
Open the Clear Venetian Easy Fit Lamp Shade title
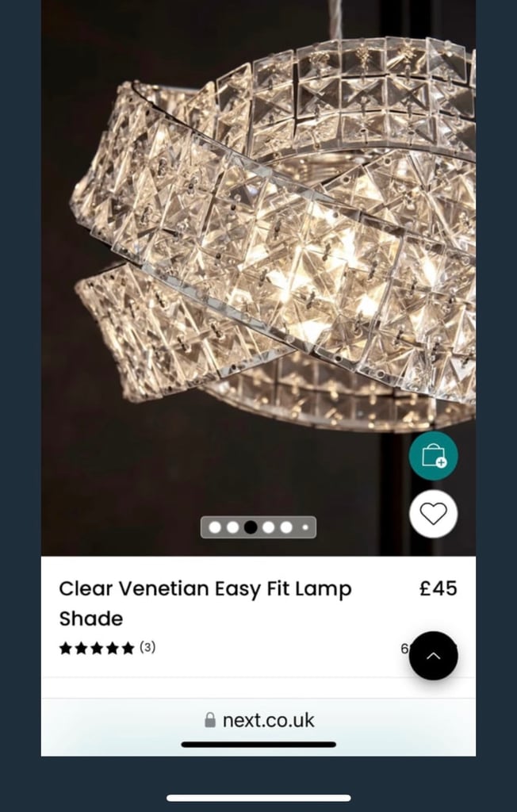pos(205,603)
